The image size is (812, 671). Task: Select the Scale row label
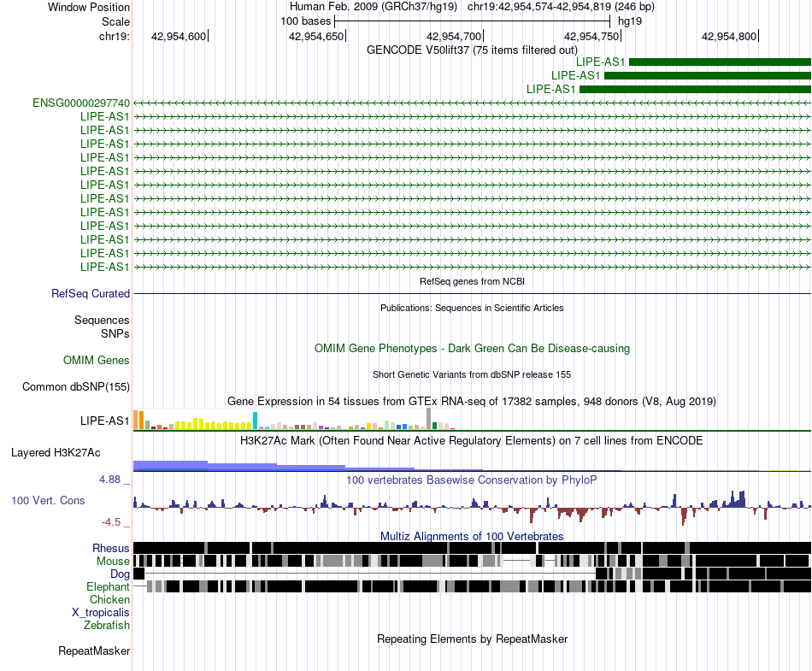pyautogui.click(x=115, y=21)
